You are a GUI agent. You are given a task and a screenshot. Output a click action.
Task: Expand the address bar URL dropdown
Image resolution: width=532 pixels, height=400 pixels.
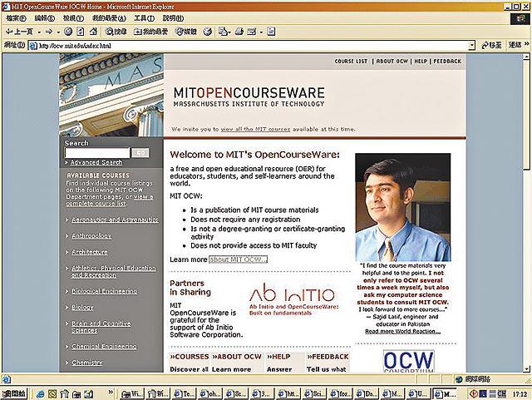click(471, 45)
